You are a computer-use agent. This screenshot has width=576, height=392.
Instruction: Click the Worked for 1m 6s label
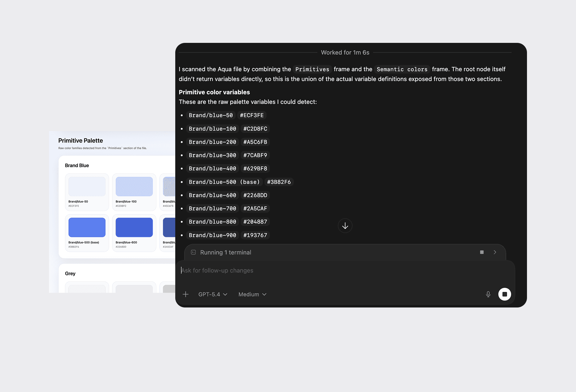coord(345,52)
